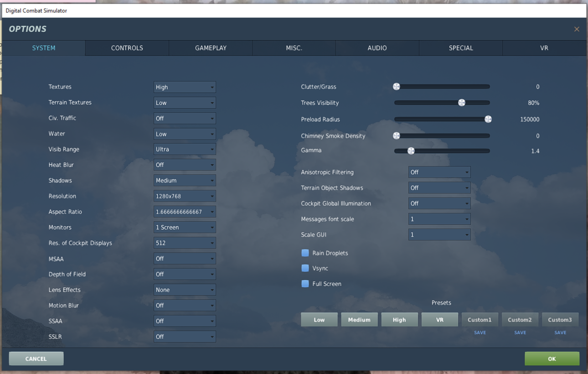
Task: Apply the Low preset
Action: click(319, 320)
